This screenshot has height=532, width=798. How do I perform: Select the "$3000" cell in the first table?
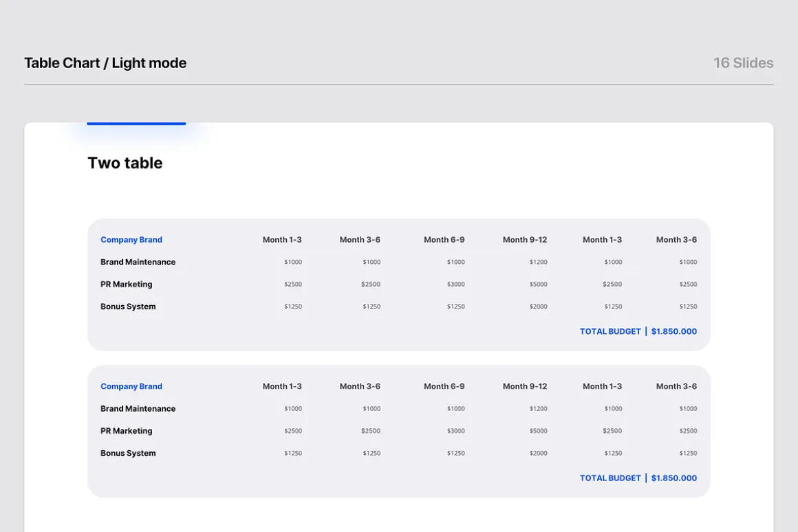pos(456,285)
